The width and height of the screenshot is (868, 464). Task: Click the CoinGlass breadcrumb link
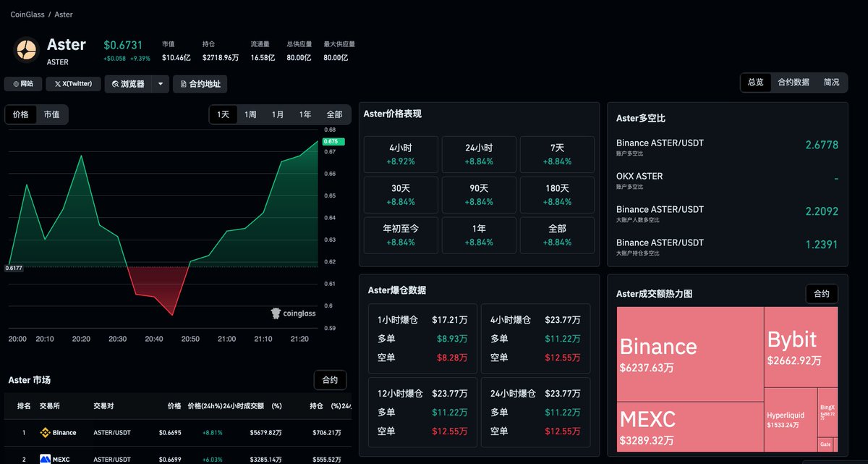click(x=27, y=14)
